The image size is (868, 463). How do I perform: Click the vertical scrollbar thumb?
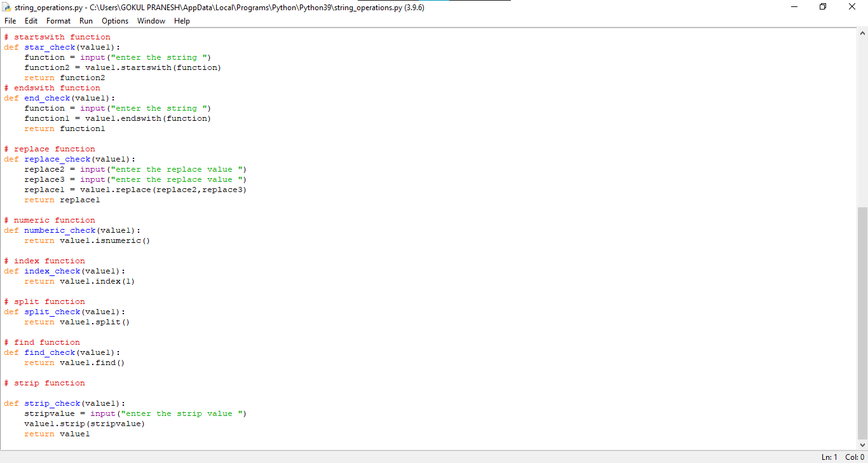click(x=862, y=324)
